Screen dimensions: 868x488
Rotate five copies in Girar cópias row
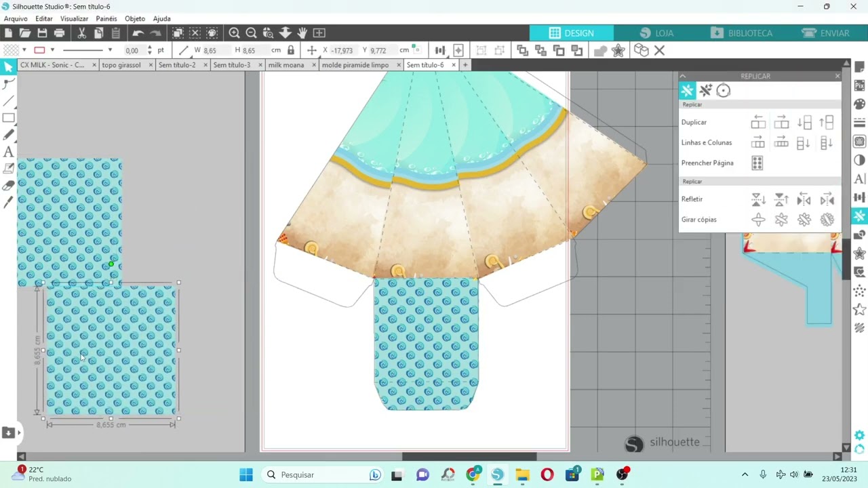pos(827,220)
